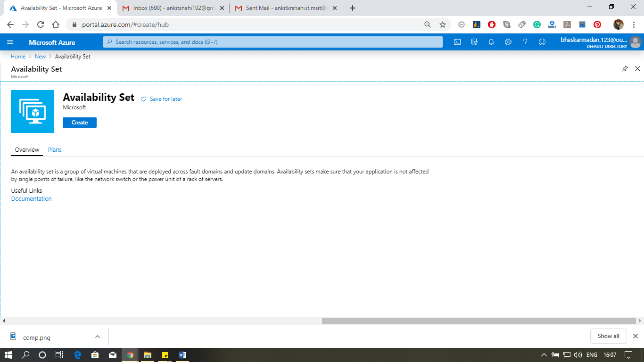
Task: Bookmark this page with star
Action: click(x=443, y=25)
